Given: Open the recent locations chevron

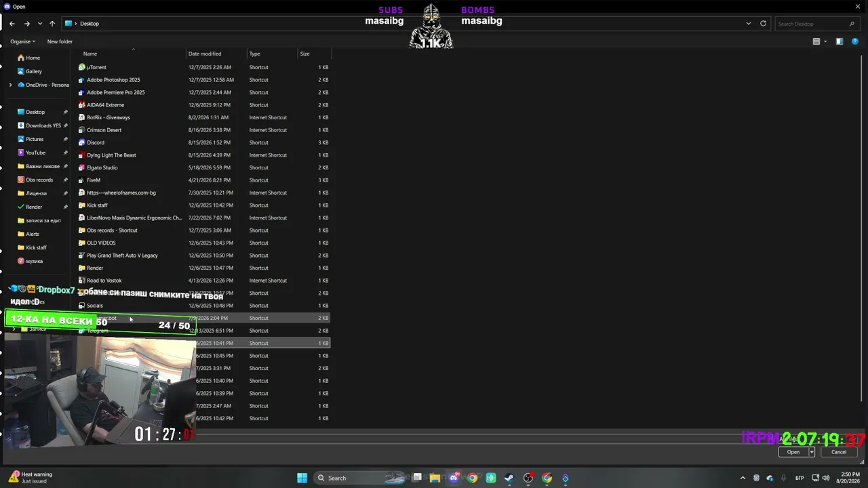Looking at the screenshot, I should coord(40,24).
